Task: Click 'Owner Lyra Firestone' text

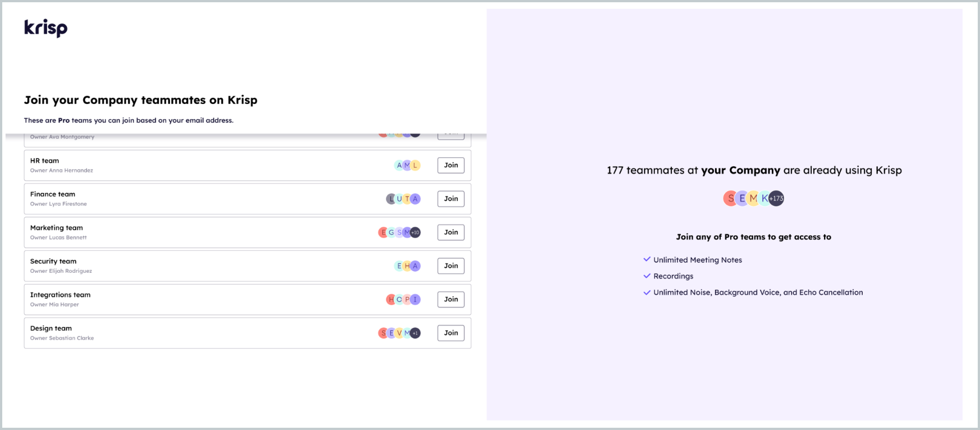Action: point(58,204)
